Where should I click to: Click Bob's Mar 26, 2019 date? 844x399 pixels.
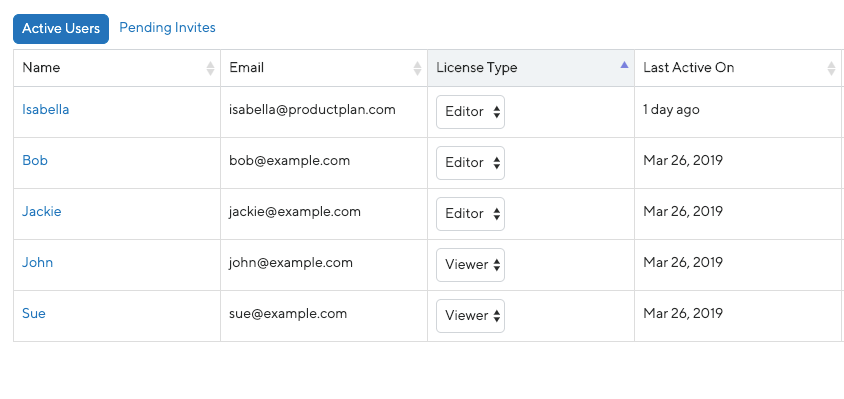[x=683, y=160]
